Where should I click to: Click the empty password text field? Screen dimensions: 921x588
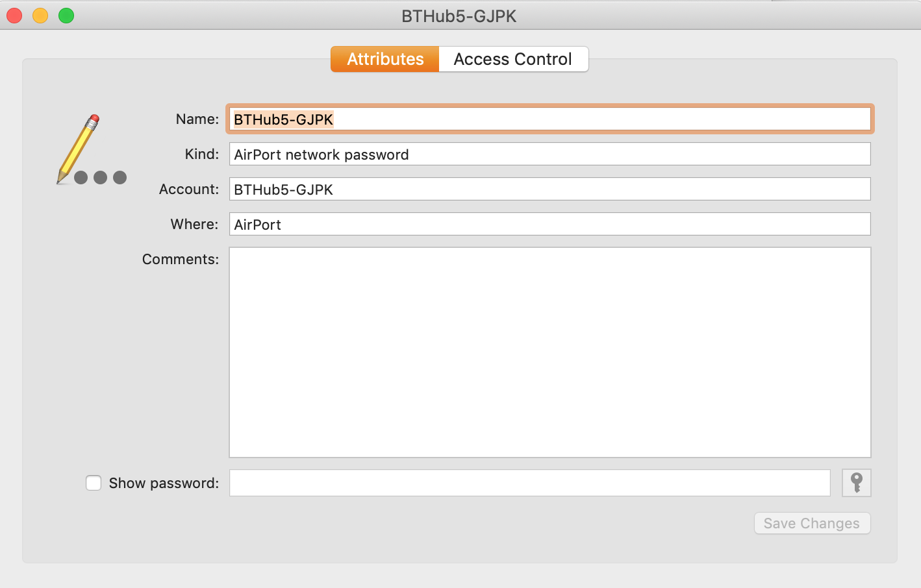530,483
